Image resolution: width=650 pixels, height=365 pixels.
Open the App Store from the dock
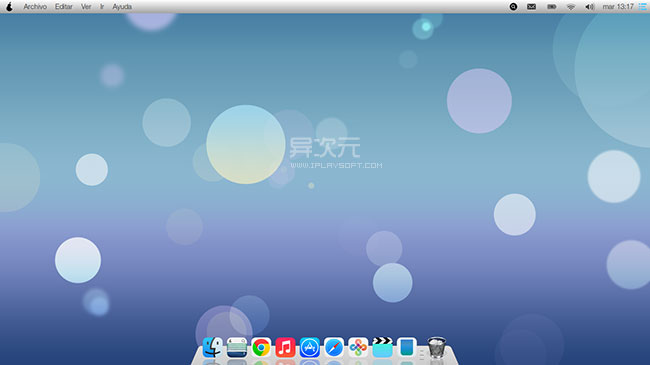[x=310, y=347]
